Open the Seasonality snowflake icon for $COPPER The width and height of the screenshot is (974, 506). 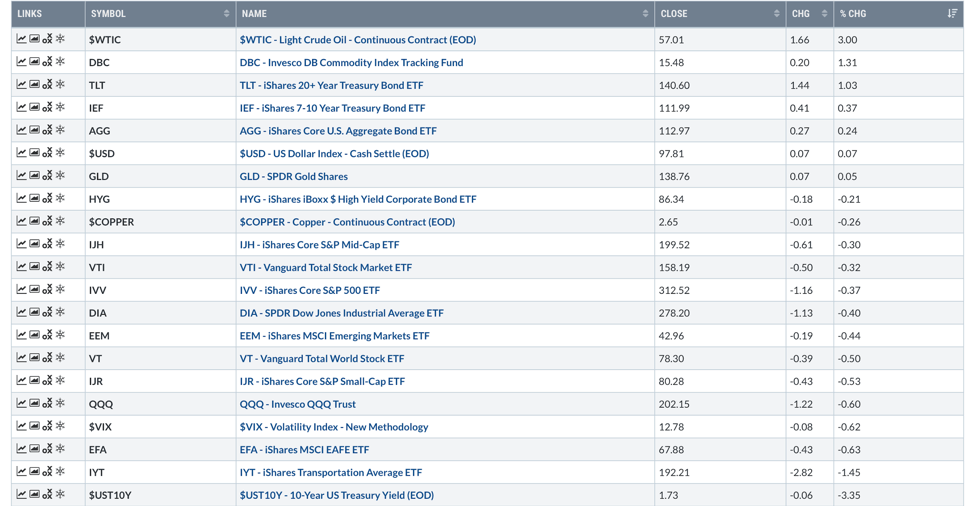point(60,222)
